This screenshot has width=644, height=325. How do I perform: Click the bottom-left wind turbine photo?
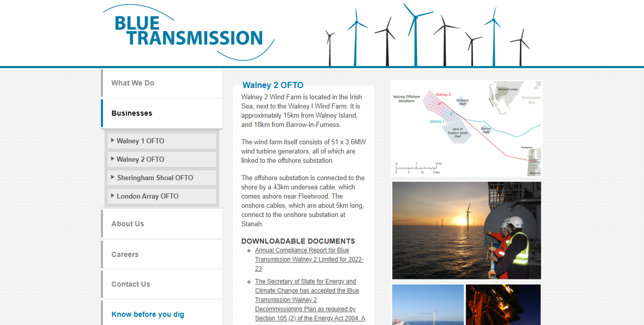[x=427, y=305]
